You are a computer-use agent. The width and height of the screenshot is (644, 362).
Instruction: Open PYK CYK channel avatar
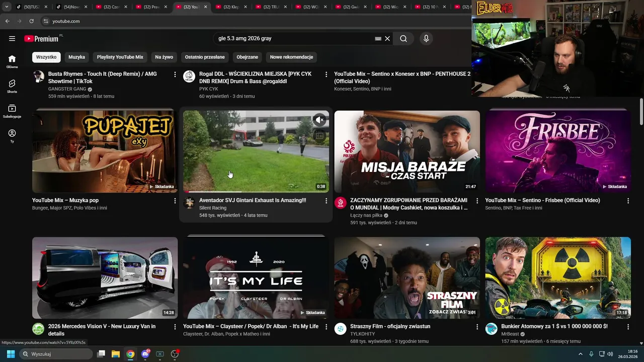point(189,76)
